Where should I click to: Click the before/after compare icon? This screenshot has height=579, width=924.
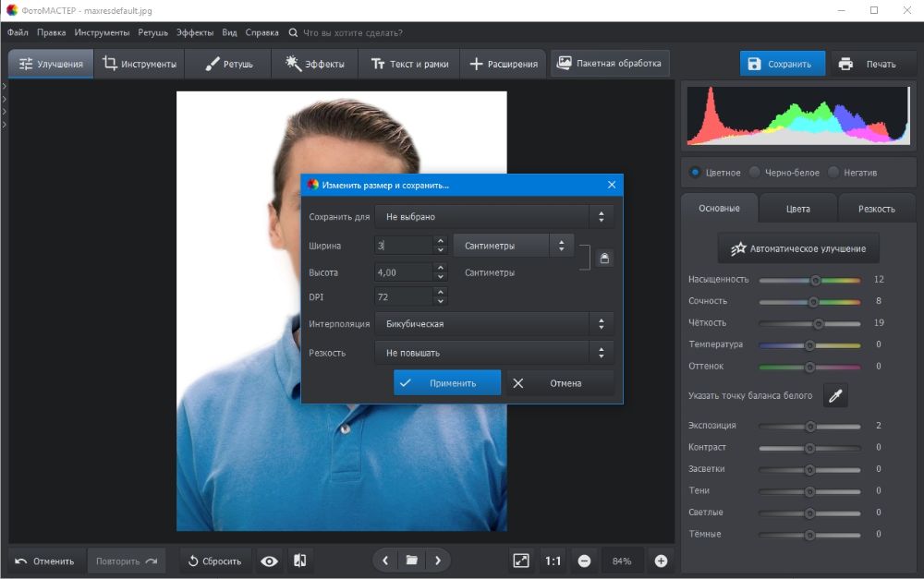299,561
